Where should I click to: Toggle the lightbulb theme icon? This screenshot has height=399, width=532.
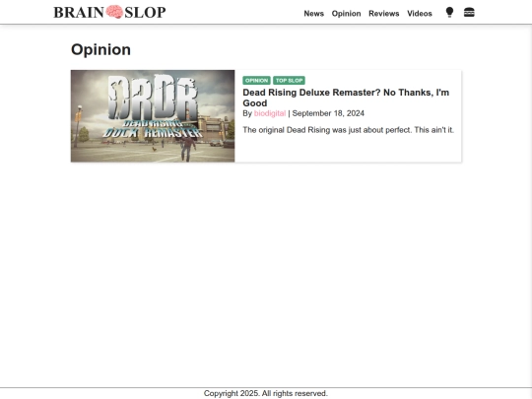pos(449,13)
